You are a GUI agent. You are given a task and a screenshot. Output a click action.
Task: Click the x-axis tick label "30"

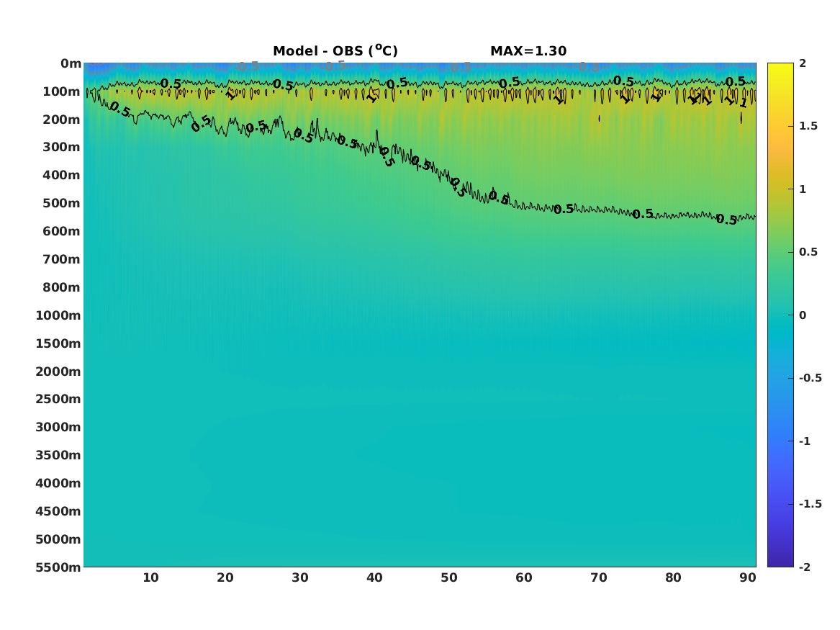coord(300,578)
